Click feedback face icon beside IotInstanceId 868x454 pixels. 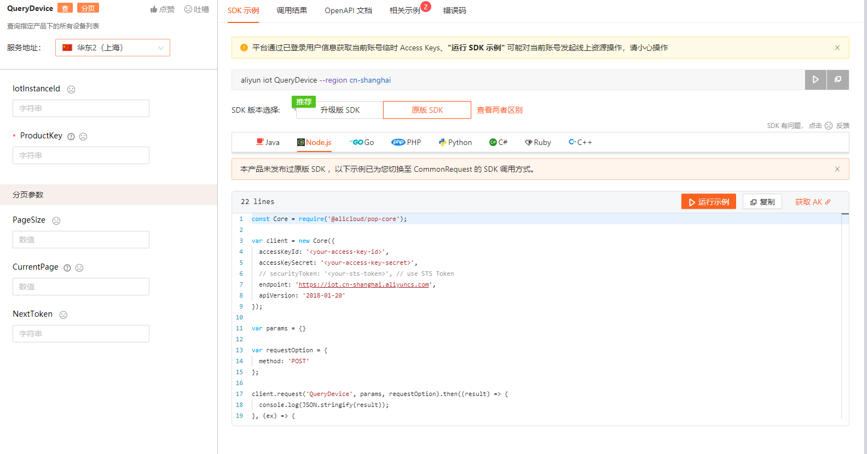click(x=71, y=89)
